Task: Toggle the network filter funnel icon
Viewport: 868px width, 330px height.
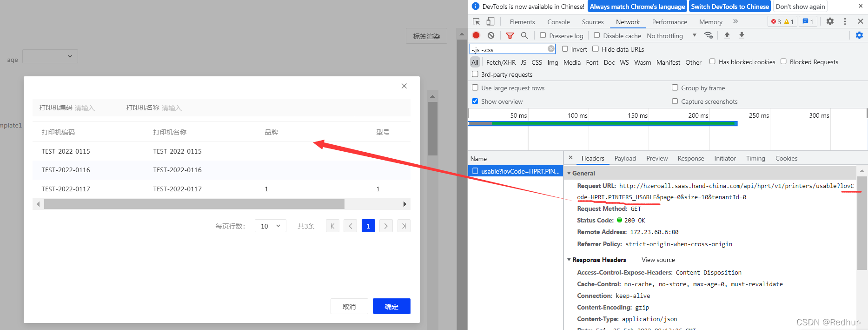Action: coord(510,35)
